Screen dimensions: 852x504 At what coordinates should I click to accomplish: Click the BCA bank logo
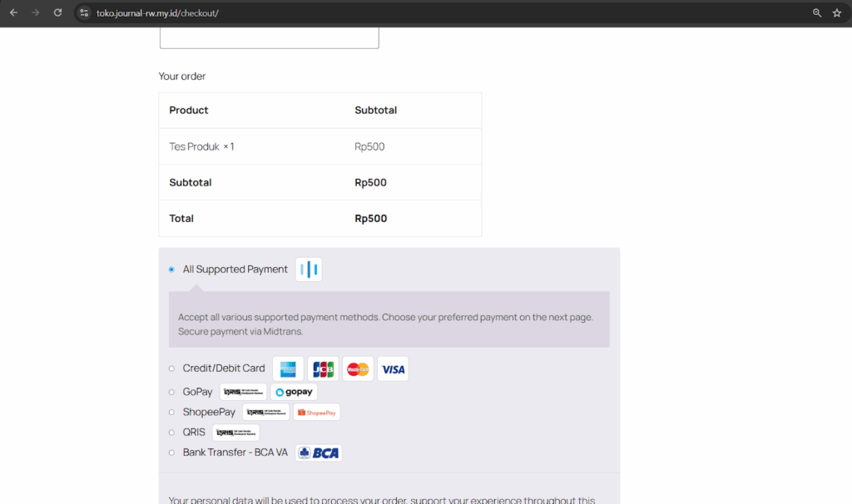point(317,452)
